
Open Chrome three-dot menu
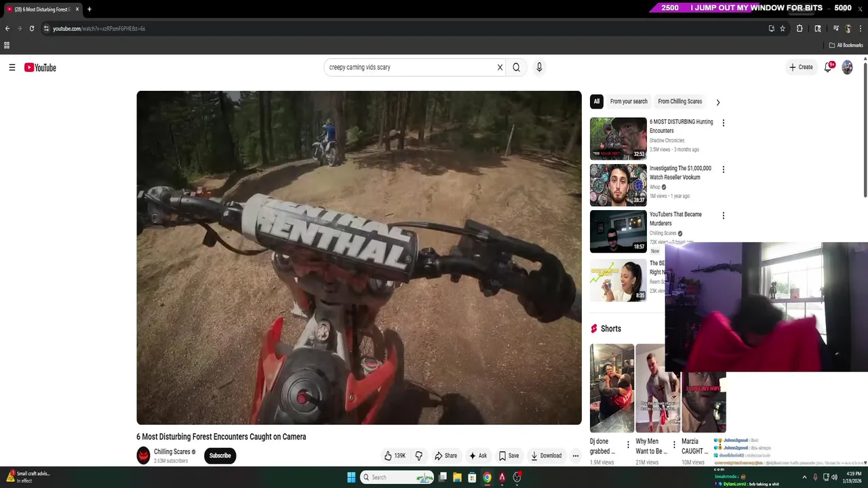click(x=861, y=28)
